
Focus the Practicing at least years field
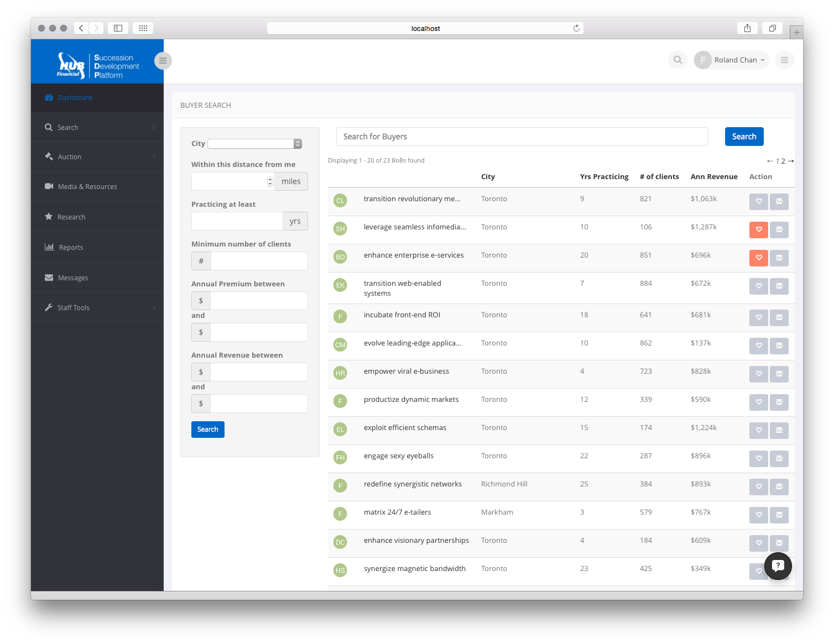point(237,221)
